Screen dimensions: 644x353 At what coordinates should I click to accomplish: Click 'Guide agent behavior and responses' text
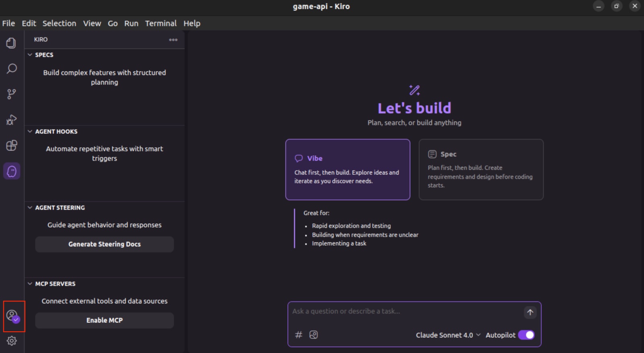tap(105, 225)
